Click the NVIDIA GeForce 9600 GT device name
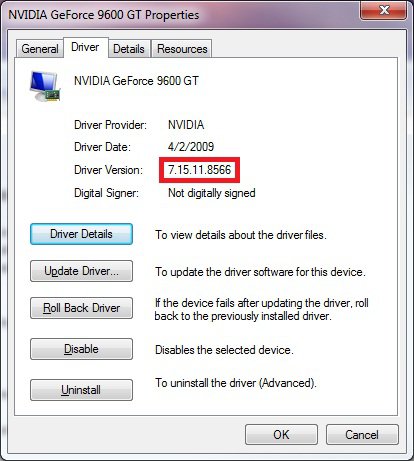414x461 pixels. (136, 81)
